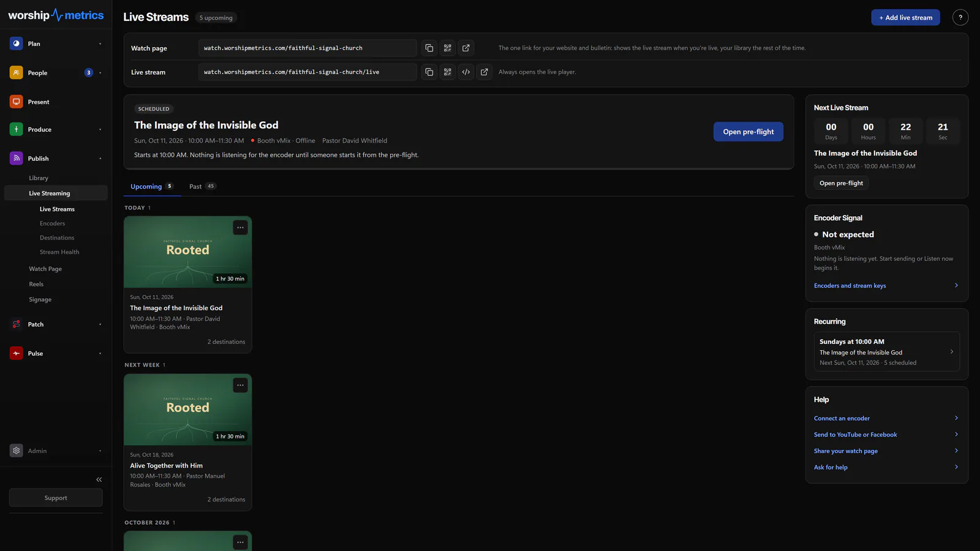Copy the Live stream URL
This screenshot has width=980, height=551.
coord(429,72)
